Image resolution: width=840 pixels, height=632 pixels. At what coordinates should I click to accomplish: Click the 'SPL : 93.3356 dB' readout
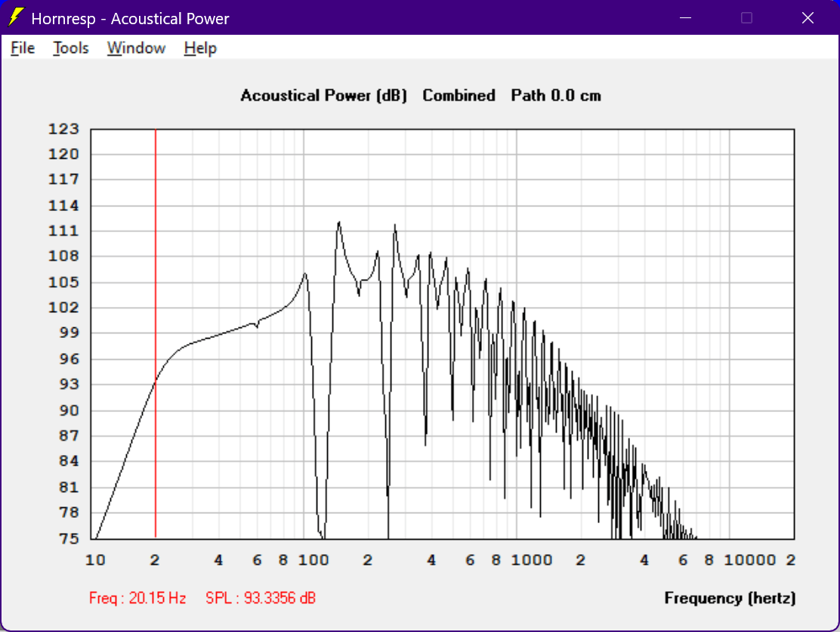pos(261,598)
